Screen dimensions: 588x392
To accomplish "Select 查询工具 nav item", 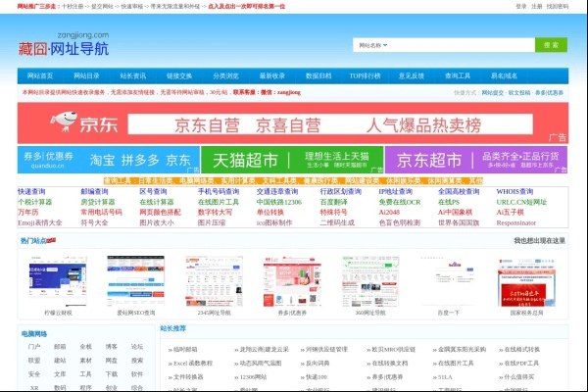I will coord(458,75).
